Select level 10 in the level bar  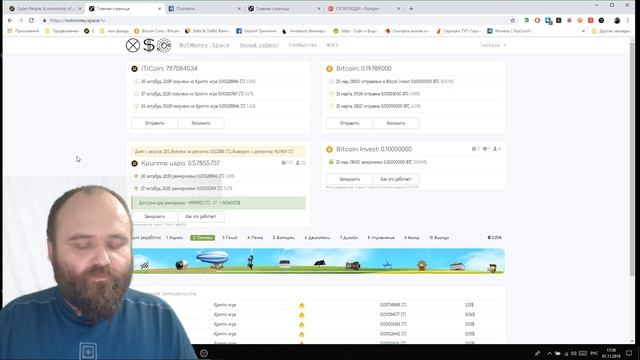click(x=439, y=238)
